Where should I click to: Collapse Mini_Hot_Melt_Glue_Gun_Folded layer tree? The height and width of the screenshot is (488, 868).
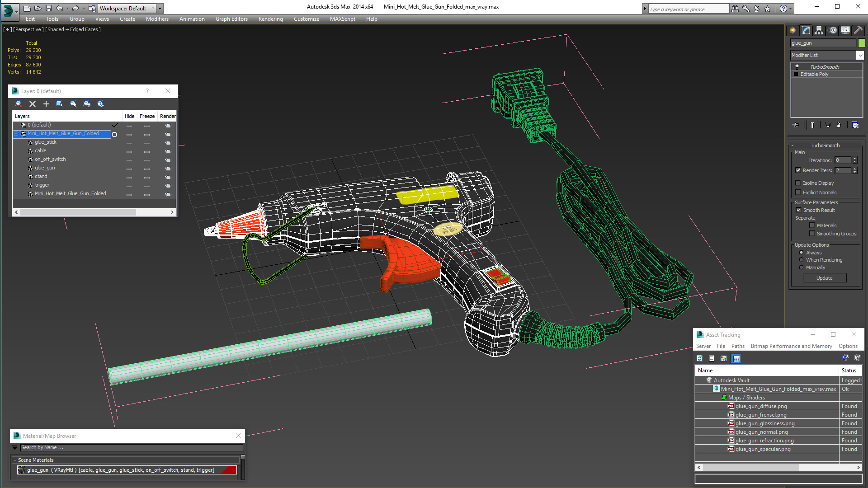pos(16,134)
